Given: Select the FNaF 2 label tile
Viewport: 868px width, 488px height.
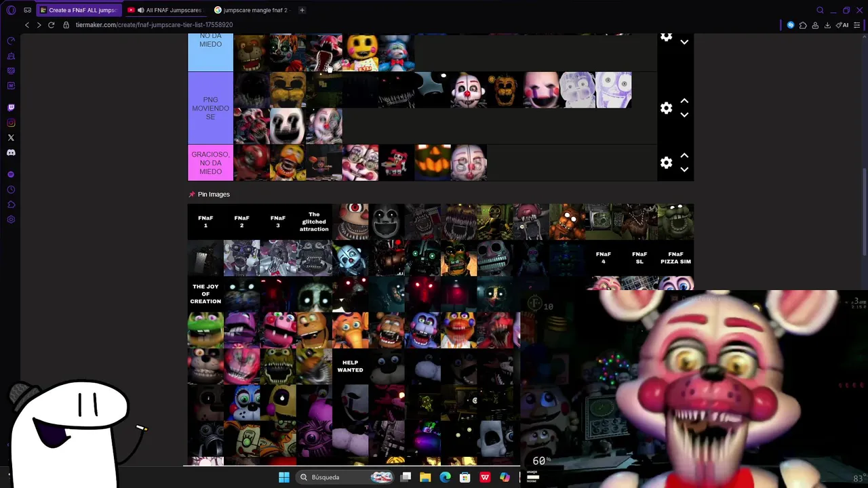Looking at the screenshot, I should [x=241, y=222].
